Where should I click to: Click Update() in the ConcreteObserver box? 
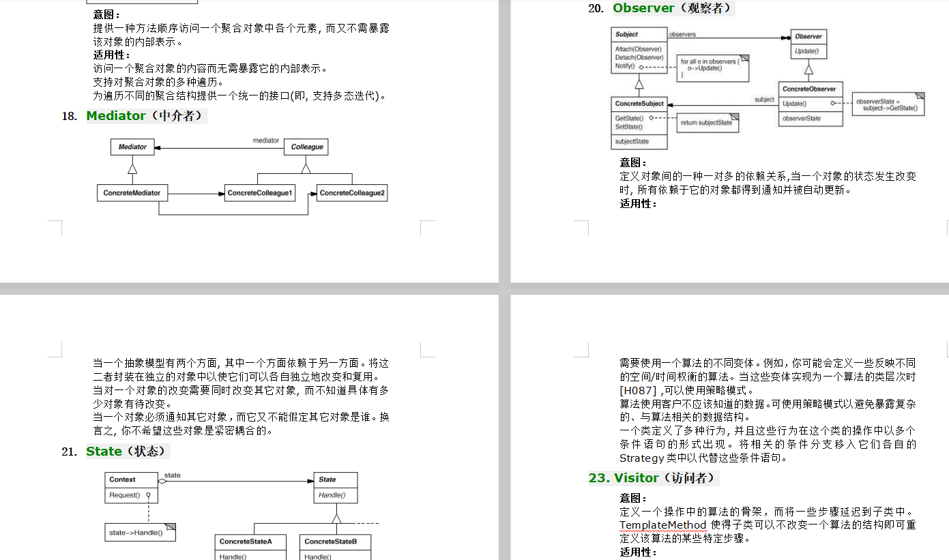pos(794,104)
